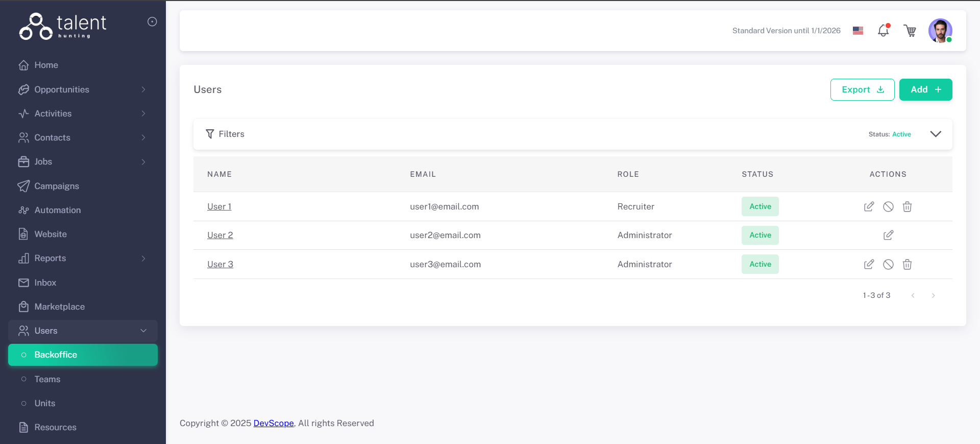Click the Export button
The width and height of the screenshot is (980, 444).
862,89
